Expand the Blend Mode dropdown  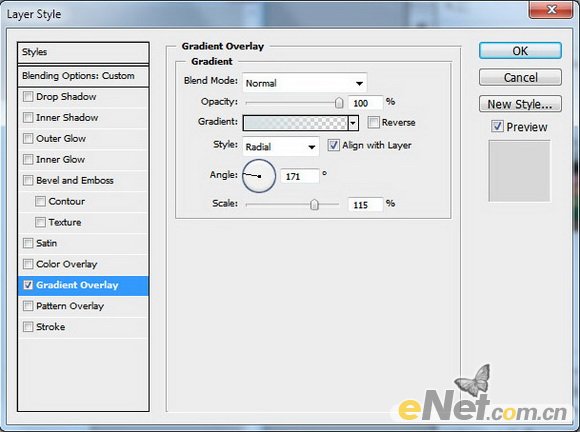pyautogui.click(x=305, y=83)
